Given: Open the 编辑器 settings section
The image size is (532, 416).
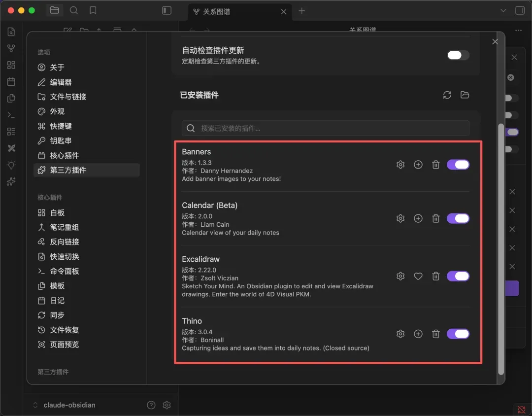Looking at the screenshot, I should [x=87, y=82].
